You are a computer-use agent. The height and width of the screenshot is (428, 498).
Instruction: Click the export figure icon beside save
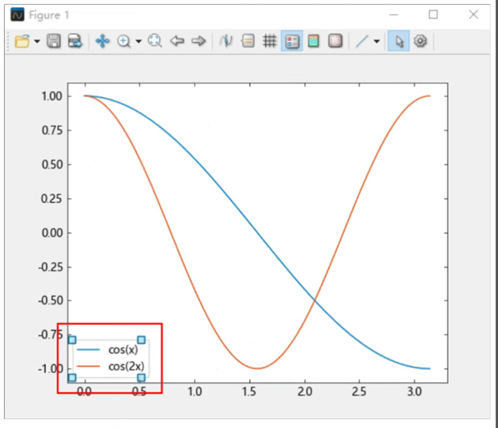[x=75, y=41]
